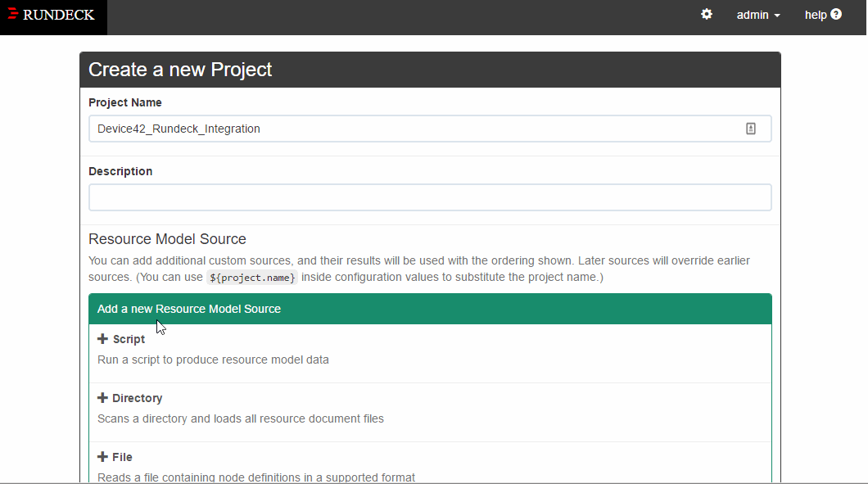Add a File resource model source
868x484 pixels.
(x=115, y=457)
